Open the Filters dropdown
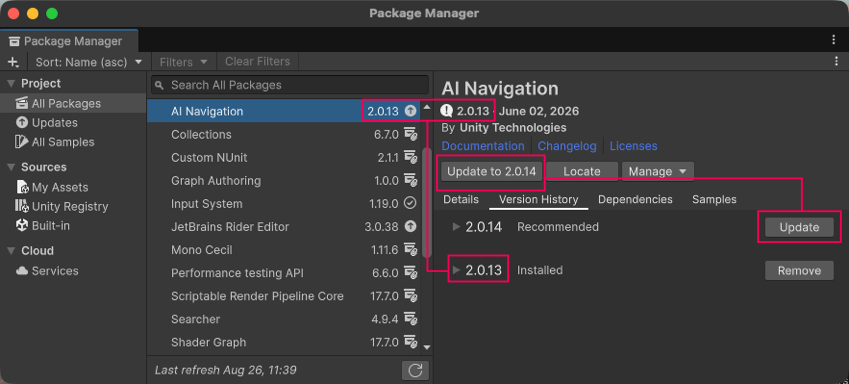The height and width of the screenshot is (384, 849). [183, 62]
